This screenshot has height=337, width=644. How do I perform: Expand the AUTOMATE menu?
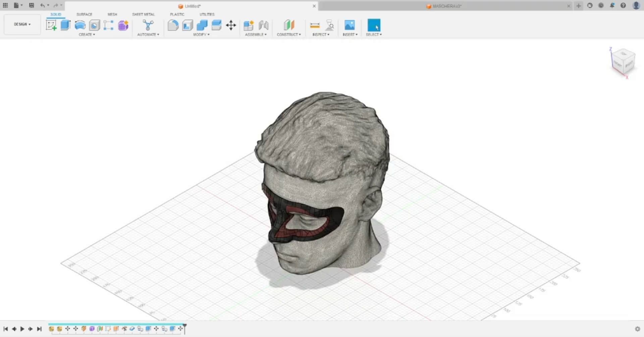pyautogui.click(x=148, y=35)
